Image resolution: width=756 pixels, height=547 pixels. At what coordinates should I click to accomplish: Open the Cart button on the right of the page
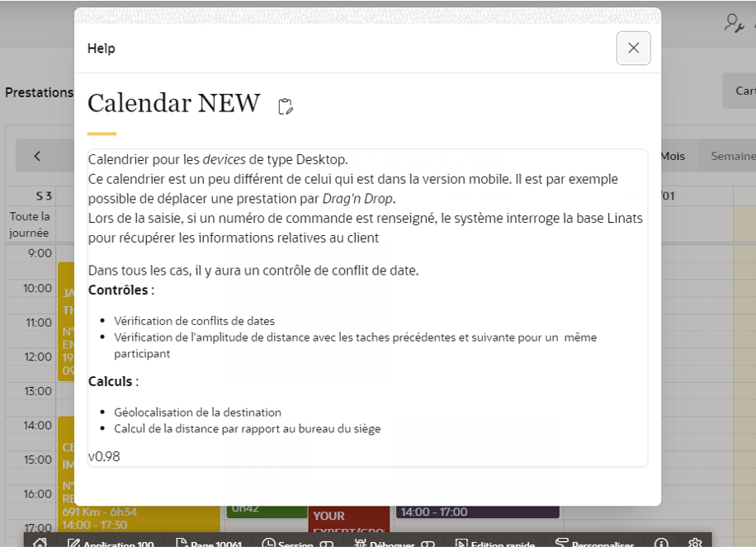[x=740, y=91]
